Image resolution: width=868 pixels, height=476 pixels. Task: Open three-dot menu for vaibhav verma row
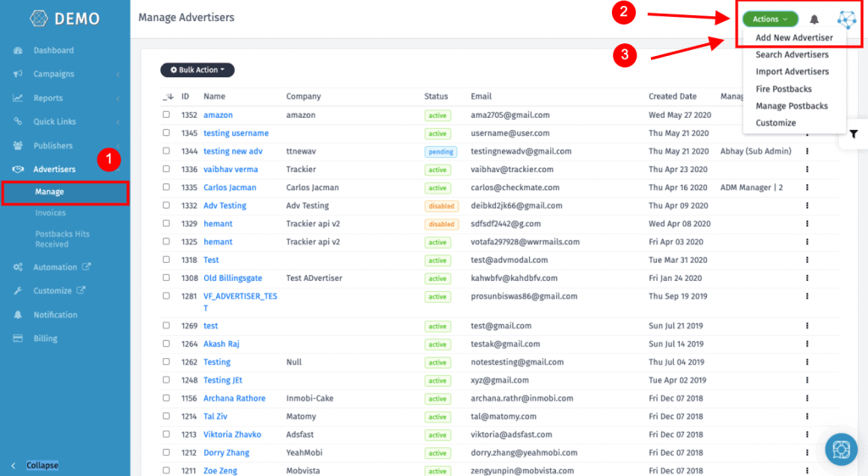pos(807,170)
